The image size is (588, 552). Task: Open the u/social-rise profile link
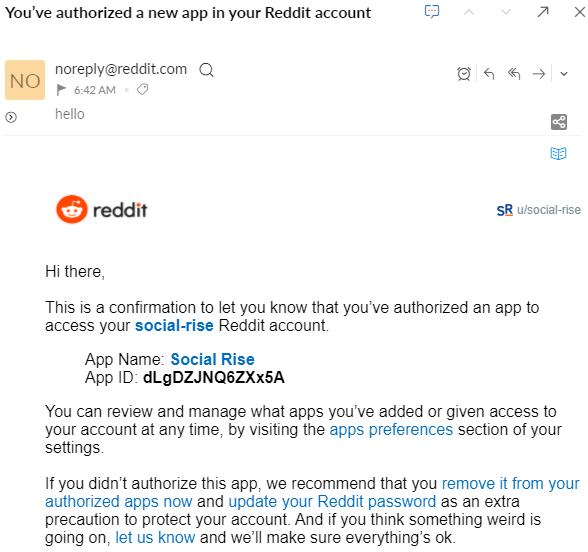click(x=538, y=210)
